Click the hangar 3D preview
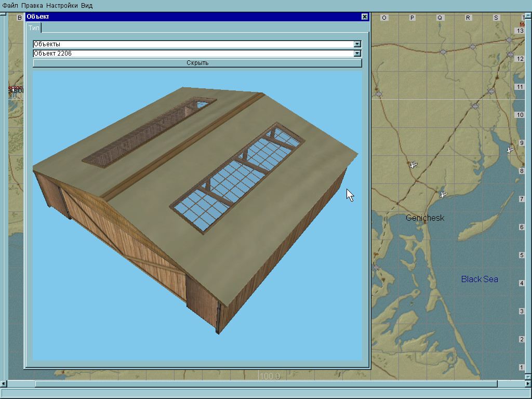Viewport: 532px width, 399px height. click(197, 216)
